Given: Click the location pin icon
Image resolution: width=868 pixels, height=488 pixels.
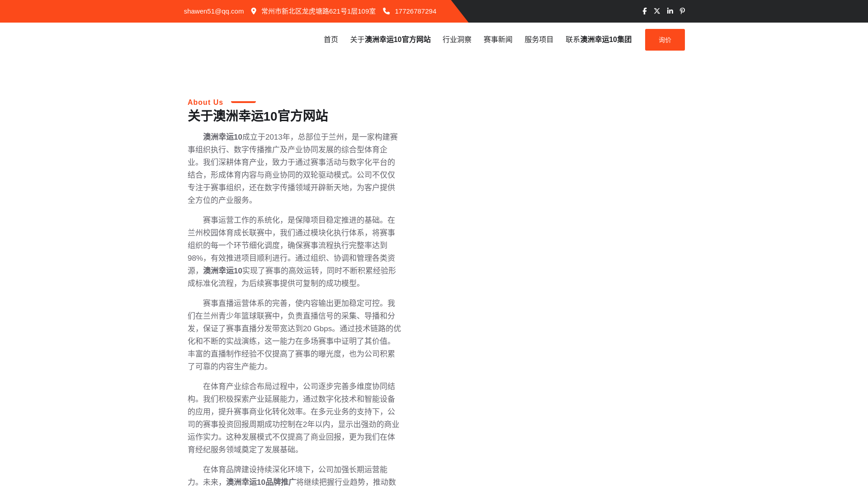Looking at the screenshot, I should click(x=254, y=11).
